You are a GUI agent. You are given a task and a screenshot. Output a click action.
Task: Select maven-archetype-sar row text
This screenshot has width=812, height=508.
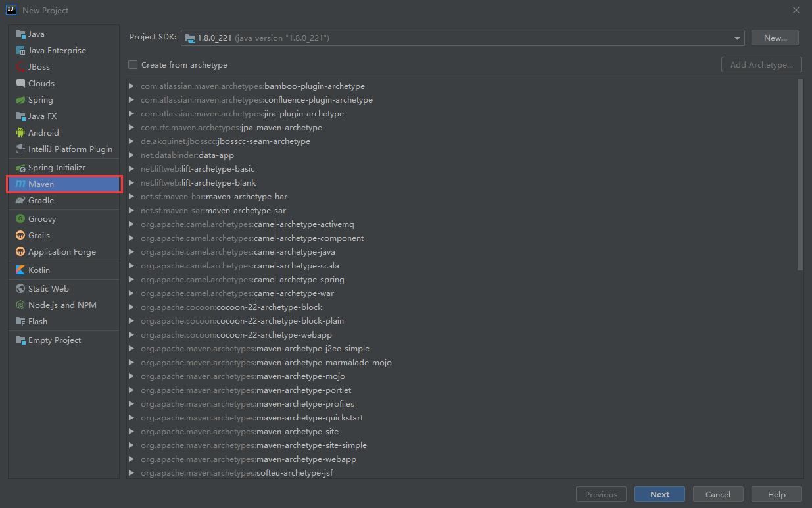(213, 211)
